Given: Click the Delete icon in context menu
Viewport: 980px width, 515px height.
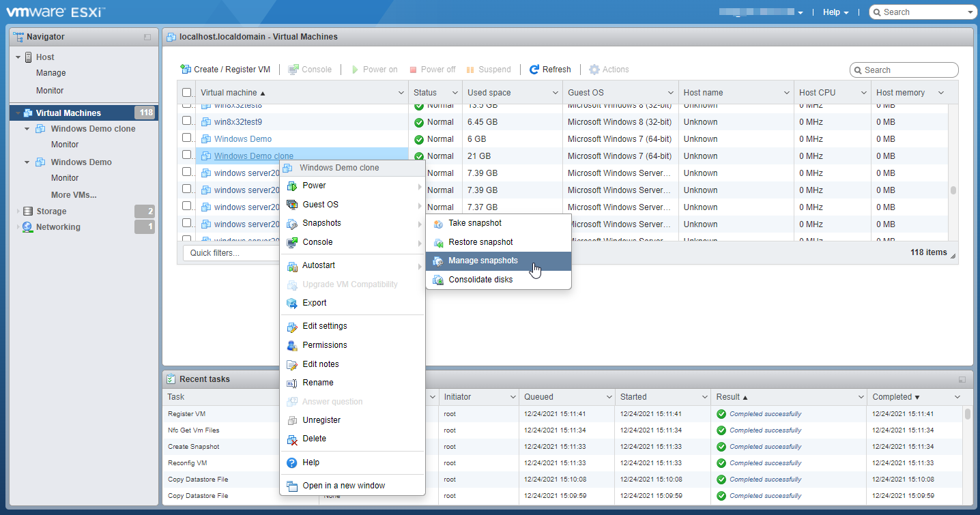Looking at the screenshot, I should point(292,439).
